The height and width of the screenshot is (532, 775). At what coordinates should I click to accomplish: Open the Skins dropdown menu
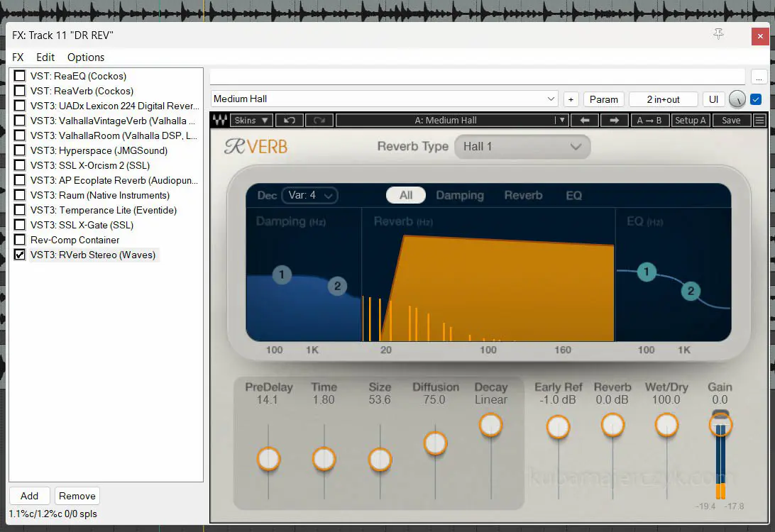point(251,121)
